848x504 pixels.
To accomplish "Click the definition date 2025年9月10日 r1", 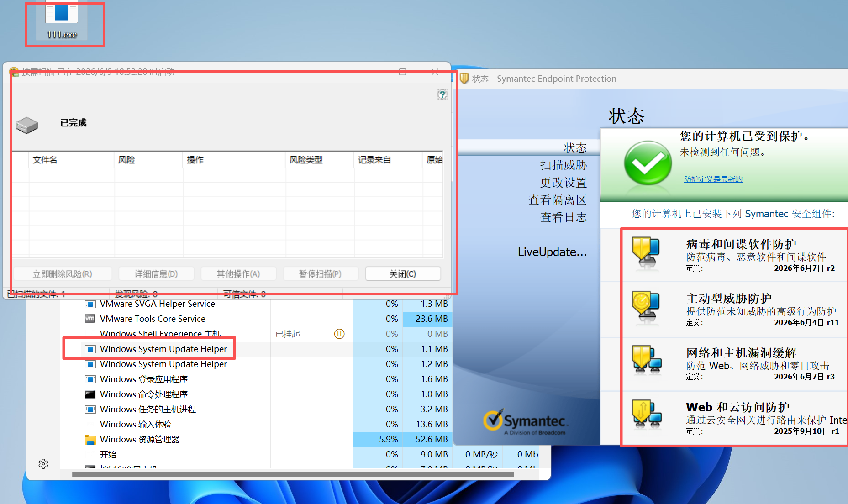I will pos(806,431).
